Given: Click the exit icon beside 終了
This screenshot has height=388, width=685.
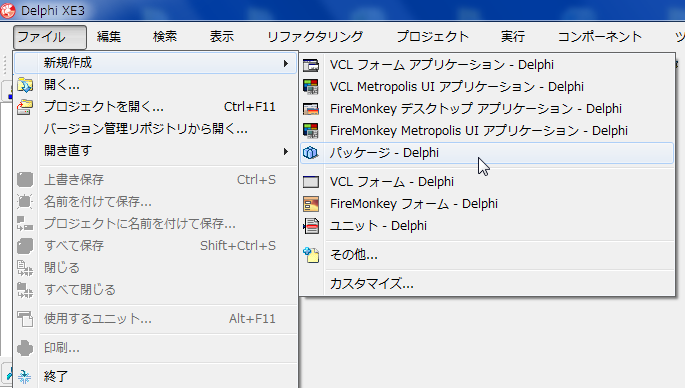Looking at the screenshot, I should point(25,376).
